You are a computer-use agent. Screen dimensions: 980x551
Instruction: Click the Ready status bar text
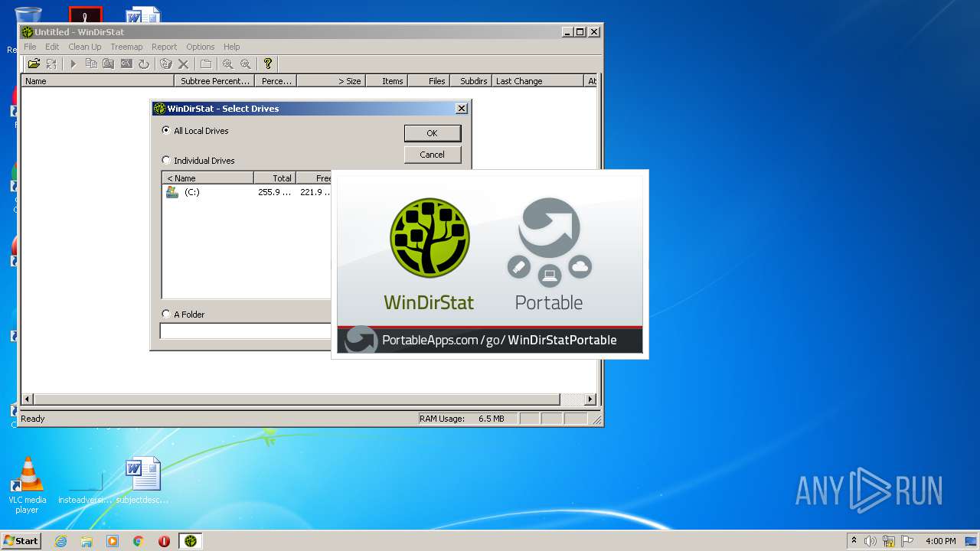pyautogui.click(x=33, y=419)
